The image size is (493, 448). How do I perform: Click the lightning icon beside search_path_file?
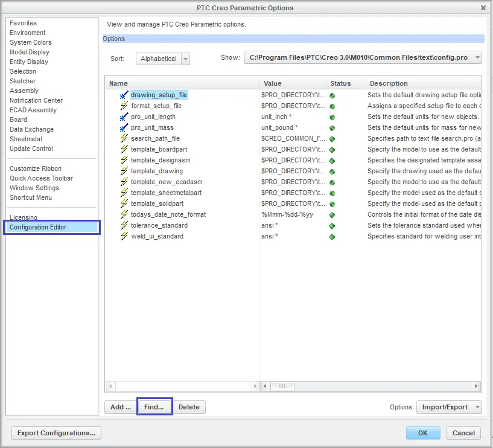124,139
